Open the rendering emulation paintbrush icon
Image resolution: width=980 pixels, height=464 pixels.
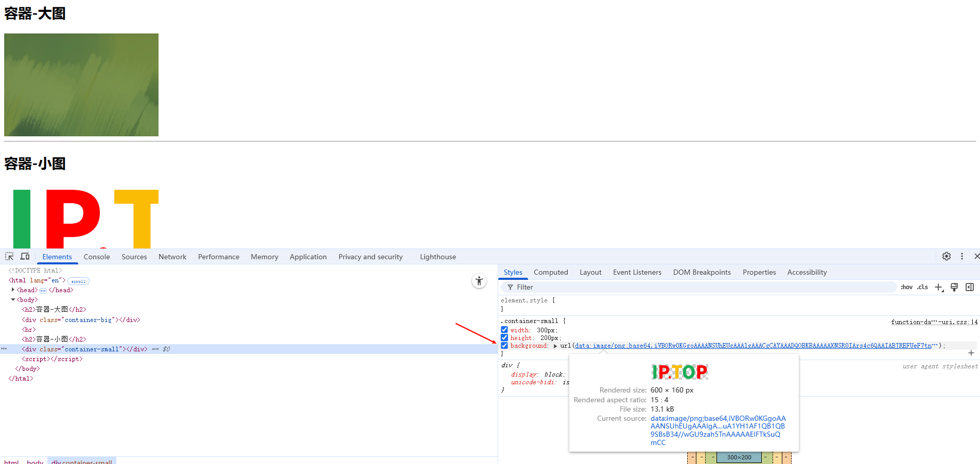(954, 287)
